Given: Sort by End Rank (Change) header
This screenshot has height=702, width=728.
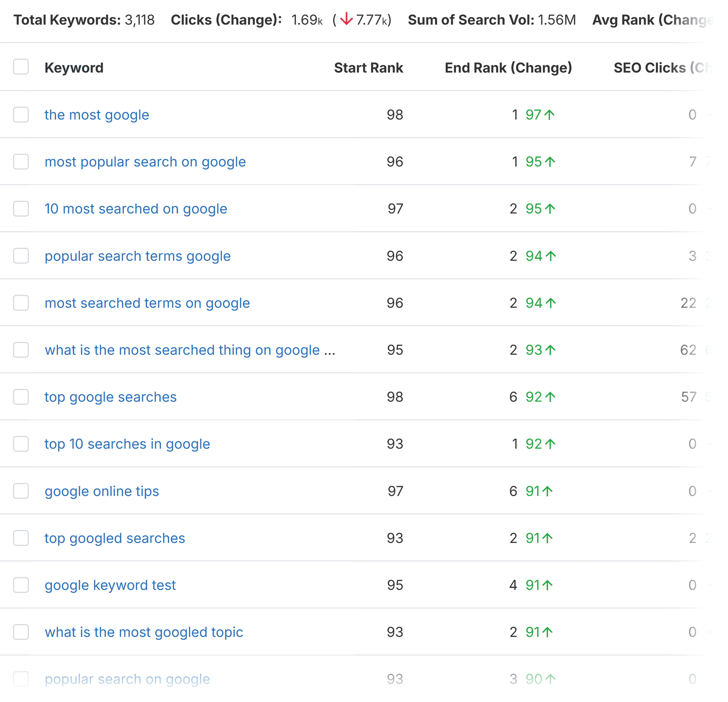Looking at the screenshot, I should (x=508, y=68).
